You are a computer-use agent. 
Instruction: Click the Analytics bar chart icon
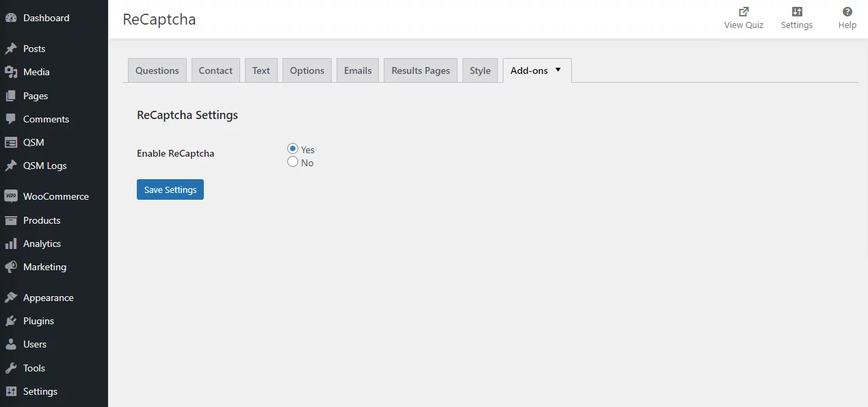[11, 244]
